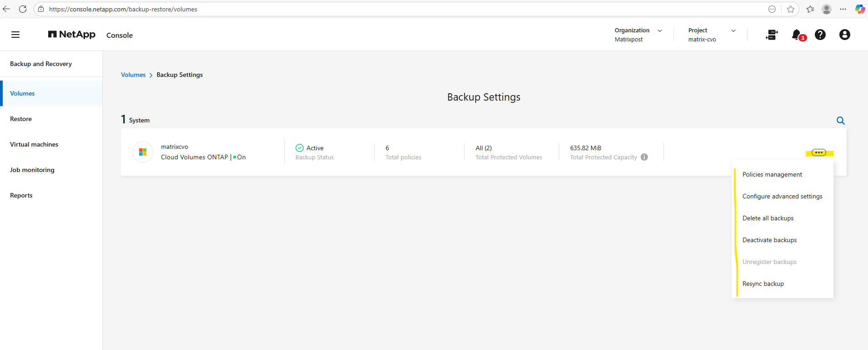This screenshot has width=868, height=350.
Task: Open Job monitoring in the sidebar
Action: tap(32, 170)
